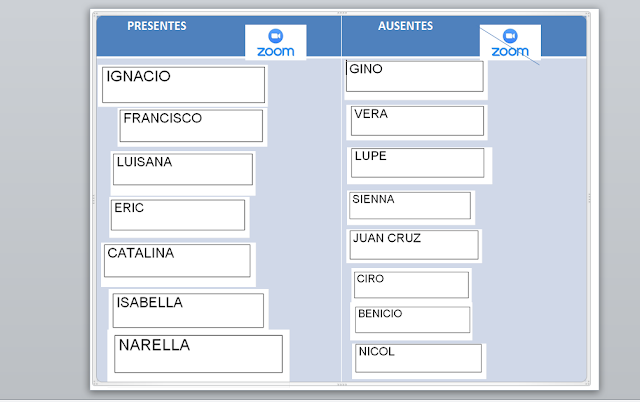640x402 pixels.
Task: Select the BENICIO text box
Action: (412, 319)
